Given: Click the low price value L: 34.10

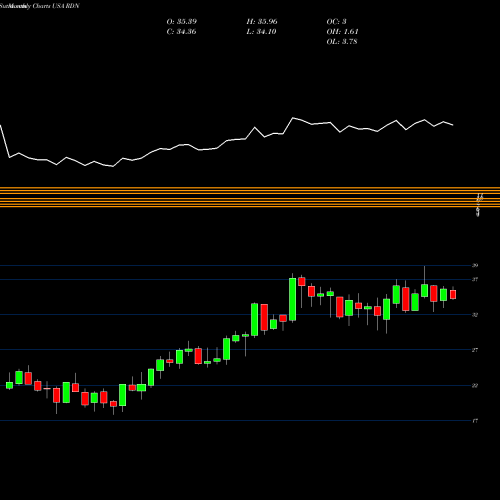Looking at the screenshot, I should click(x=262, y=32).
